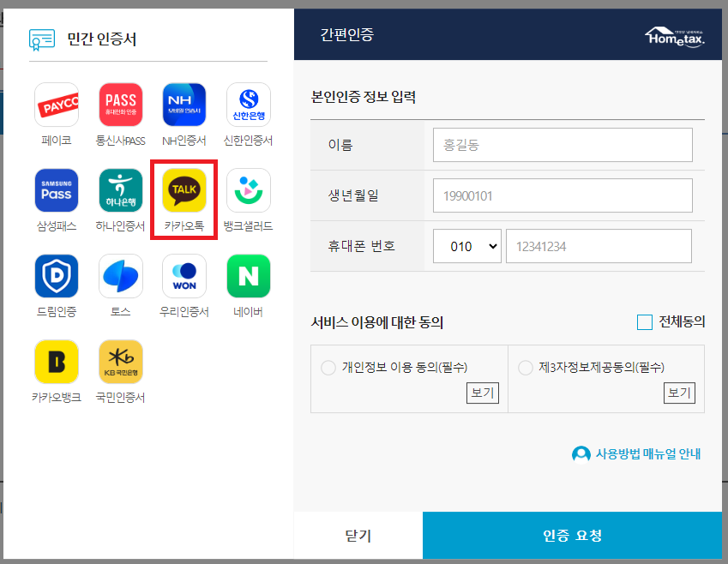Click the 인증 요청 request button
This screenshot has height=564, width=728.
point(572,535)
